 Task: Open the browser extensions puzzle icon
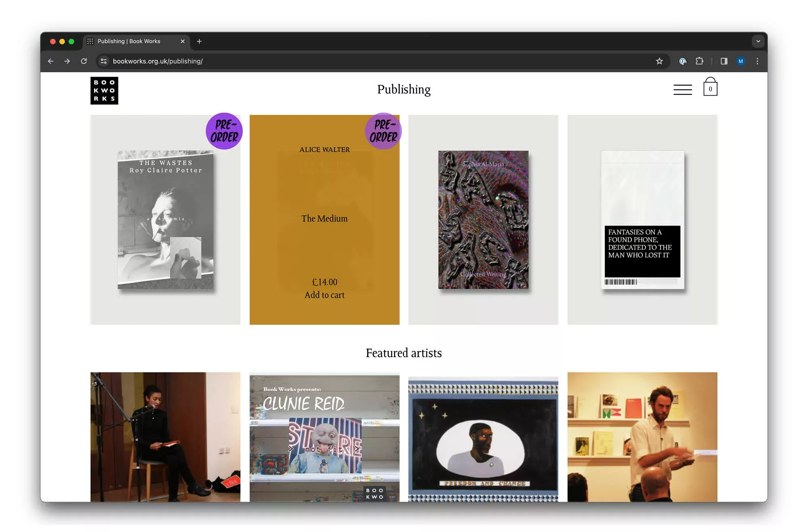tap(700, 61)
